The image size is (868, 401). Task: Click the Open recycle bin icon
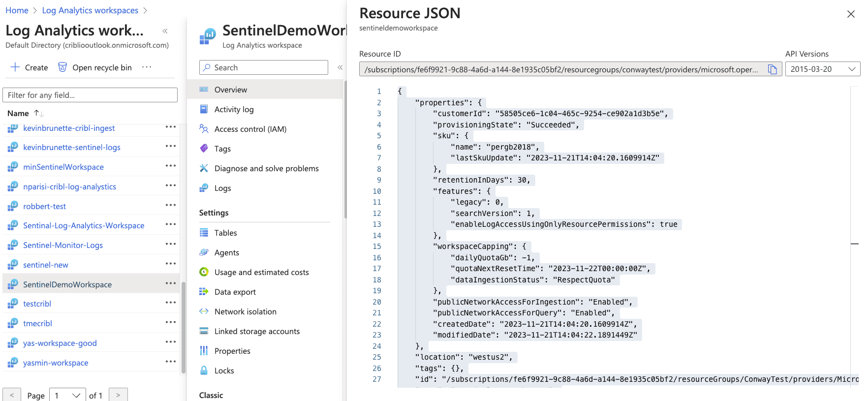62,67
